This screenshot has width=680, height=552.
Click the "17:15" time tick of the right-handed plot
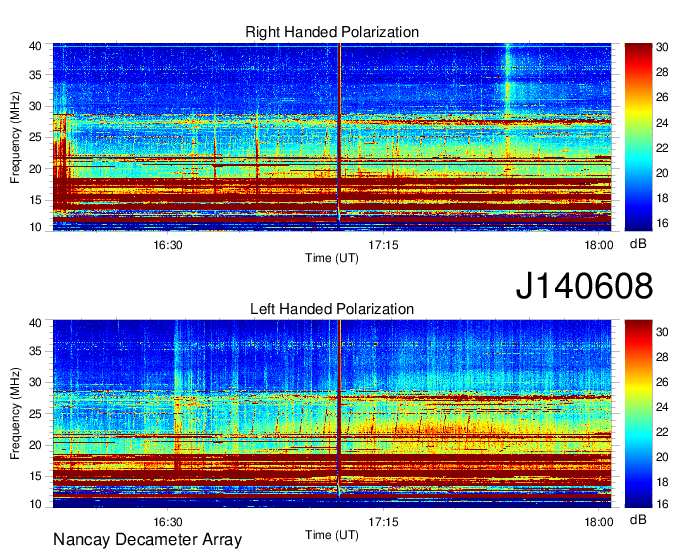(383, 245)
